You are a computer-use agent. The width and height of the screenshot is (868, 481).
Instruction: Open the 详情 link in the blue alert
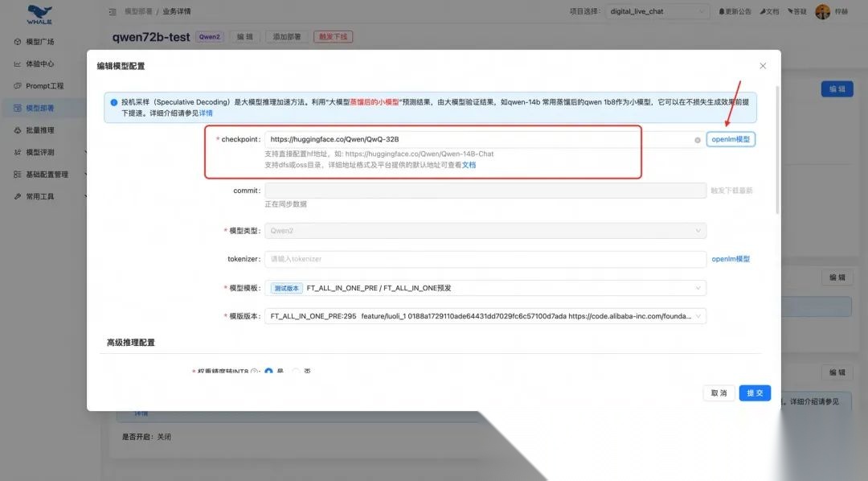pyautogui.click(x=206, y=113)
